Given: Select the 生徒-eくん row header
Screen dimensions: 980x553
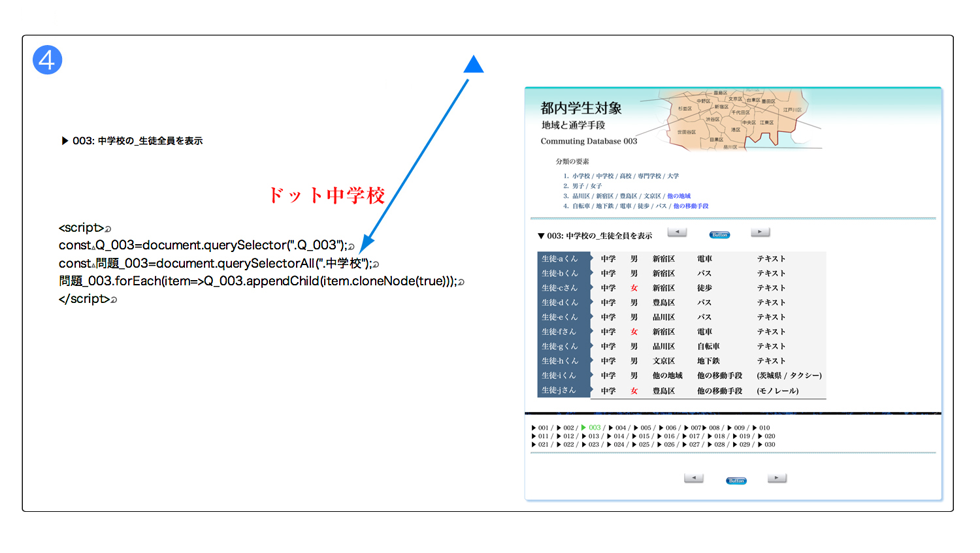Looking at the screenshot, I should coord(564,317).
